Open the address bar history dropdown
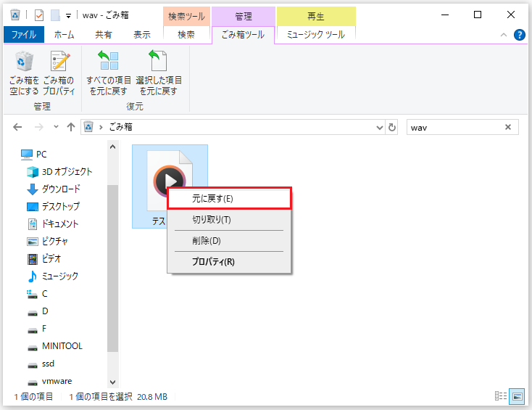Image resolution: width=532 pixels, height=410 pixels. coord(380,128)
